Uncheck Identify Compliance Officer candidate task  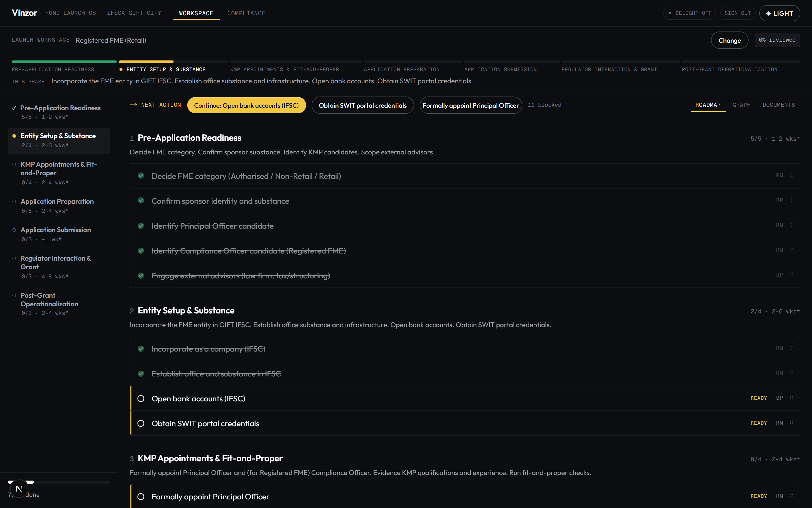pyautogui.click(x=141, y=251)
